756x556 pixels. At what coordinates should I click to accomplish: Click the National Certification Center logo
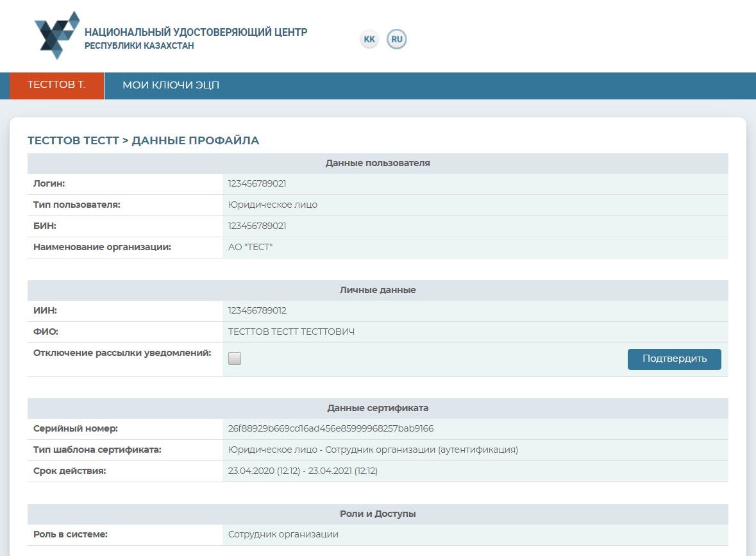point(57,35)
